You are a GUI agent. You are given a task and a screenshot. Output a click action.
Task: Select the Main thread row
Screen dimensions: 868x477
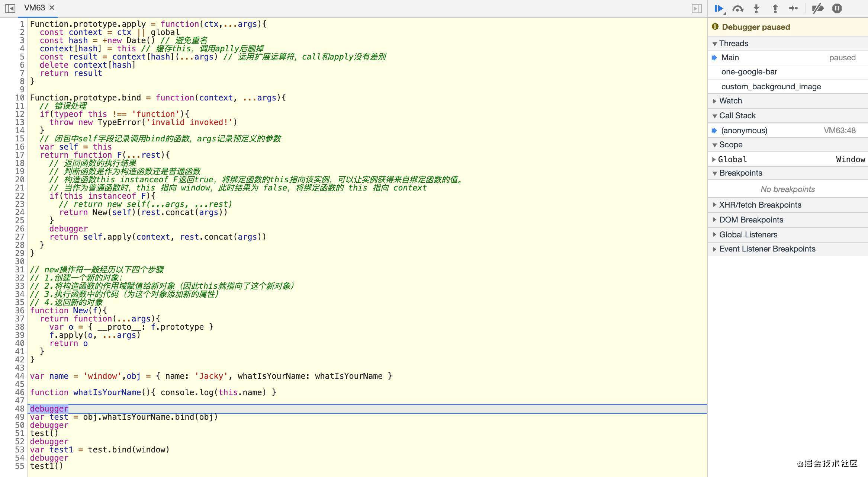[788, 58]
